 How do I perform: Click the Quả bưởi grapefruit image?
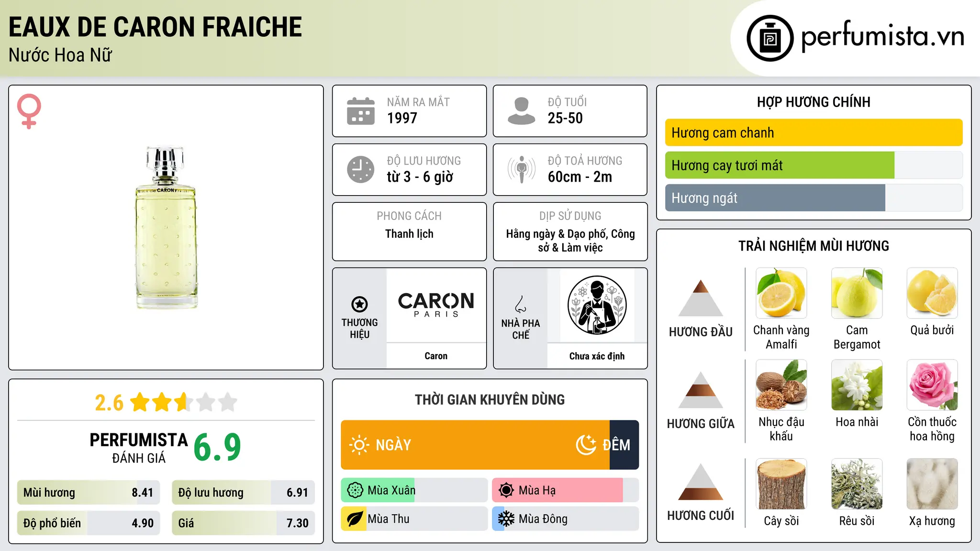pyautogui.click(x=932, y=293)
